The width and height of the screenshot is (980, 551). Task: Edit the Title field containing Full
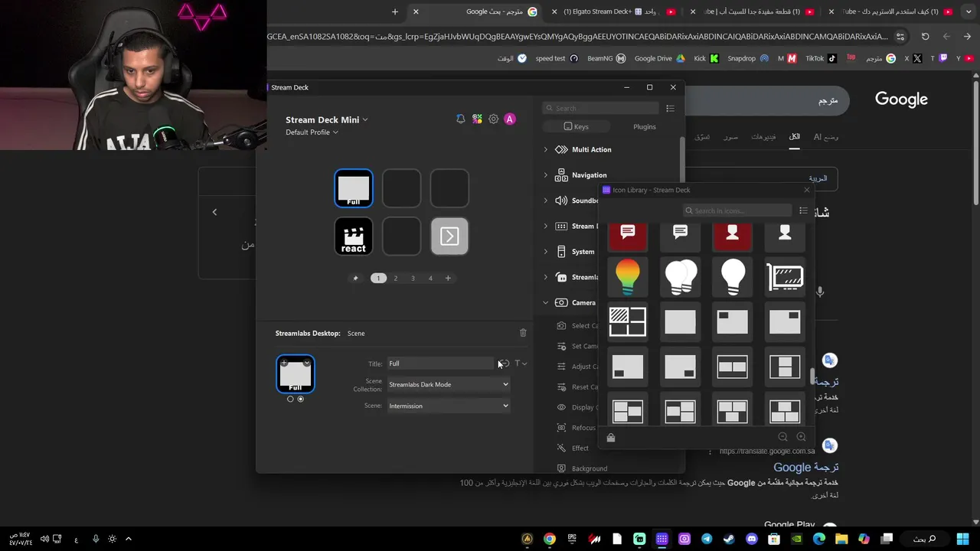(x=440, y=364)
